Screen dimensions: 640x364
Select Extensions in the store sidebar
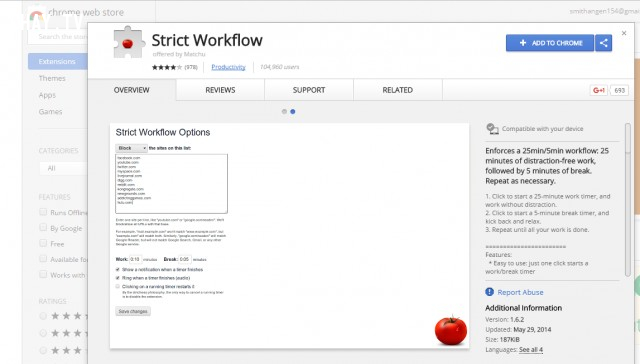58,61
